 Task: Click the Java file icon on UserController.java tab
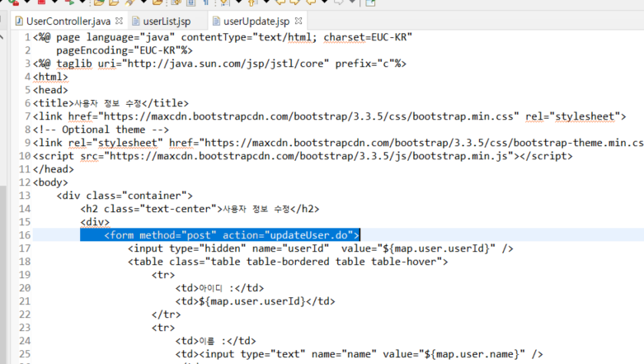point(19,21)
